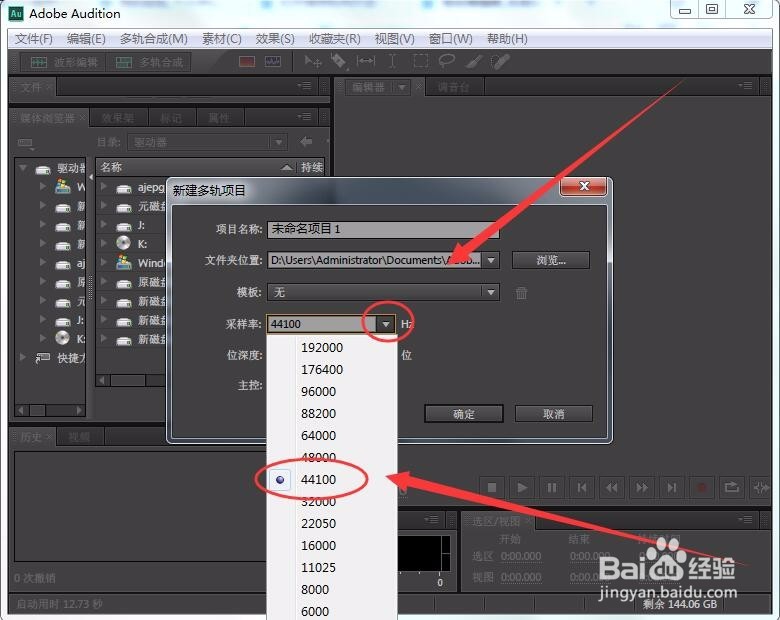Click the 确定 OK button
The width and height of the screenshot is (780, 620).
[464, 414]
